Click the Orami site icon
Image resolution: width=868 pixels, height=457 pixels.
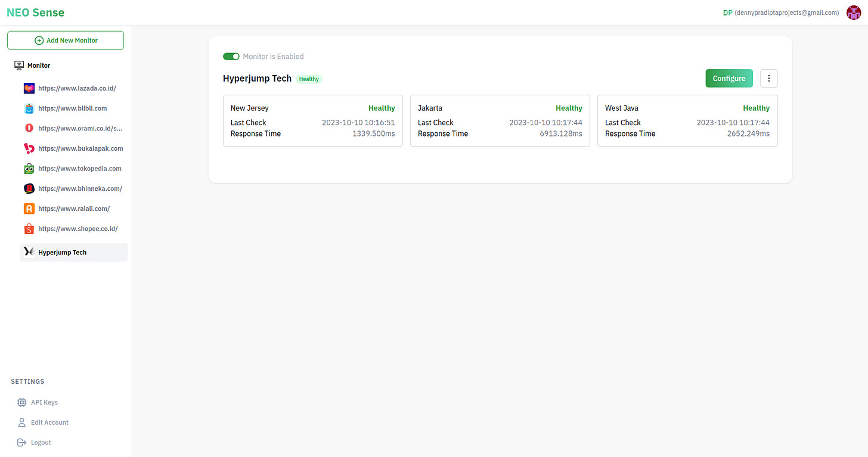click(x=29, y=128)
